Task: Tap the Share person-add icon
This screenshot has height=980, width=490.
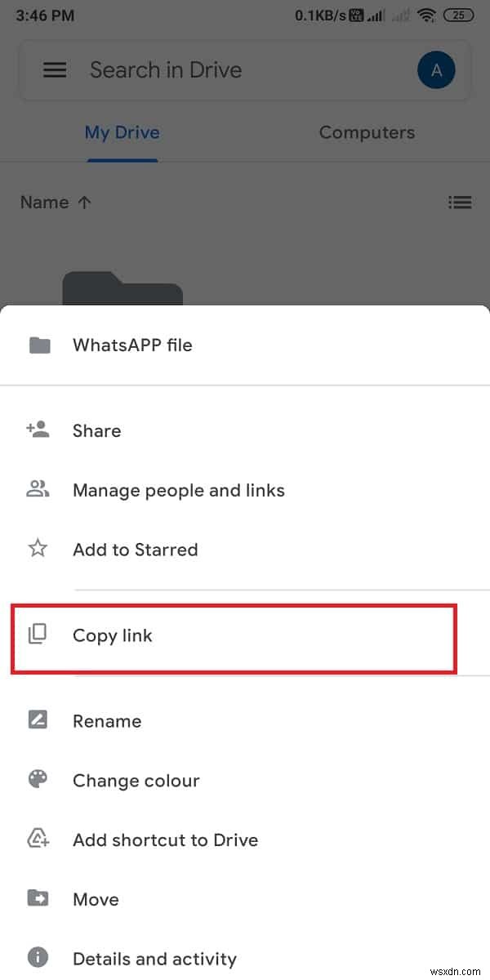Action: coord(38,430)
